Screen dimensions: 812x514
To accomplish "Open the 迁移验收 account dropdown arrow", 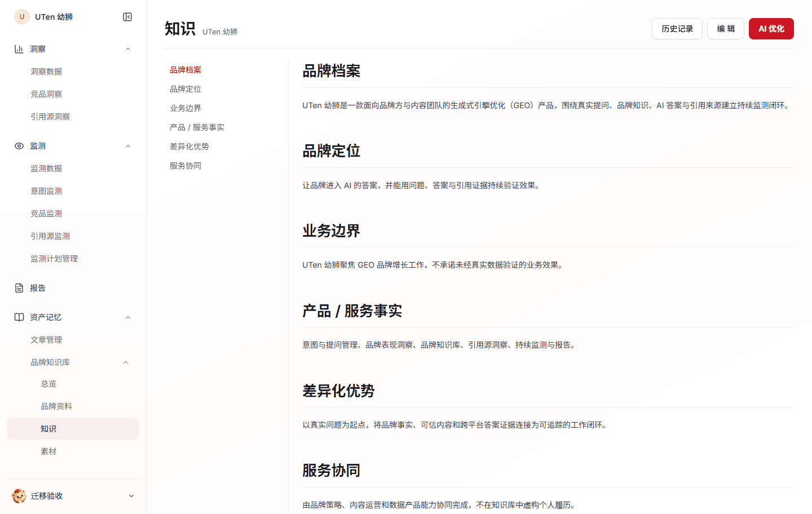I will point(131,496).
